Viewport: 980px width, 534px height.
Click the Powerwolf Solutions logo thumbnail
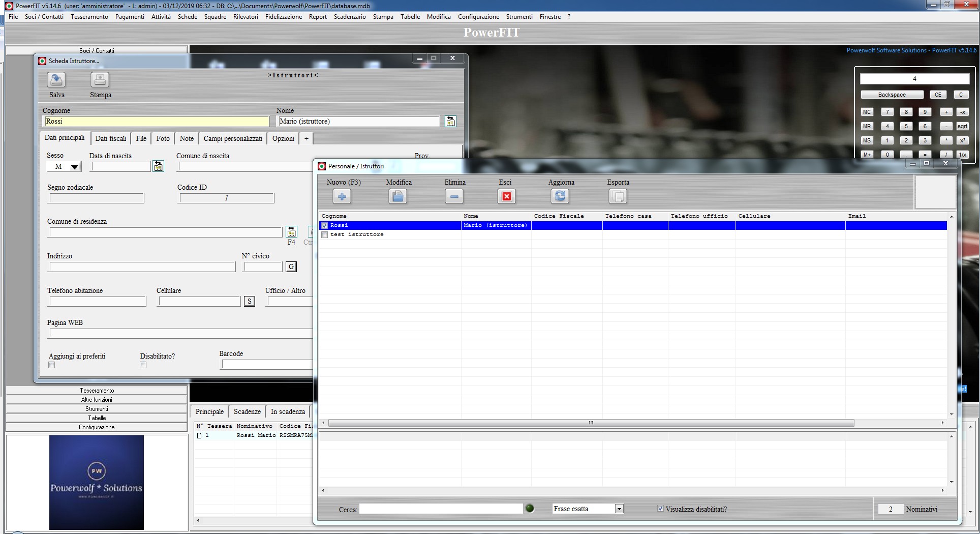pyautogui.click(x=97, y=482)
